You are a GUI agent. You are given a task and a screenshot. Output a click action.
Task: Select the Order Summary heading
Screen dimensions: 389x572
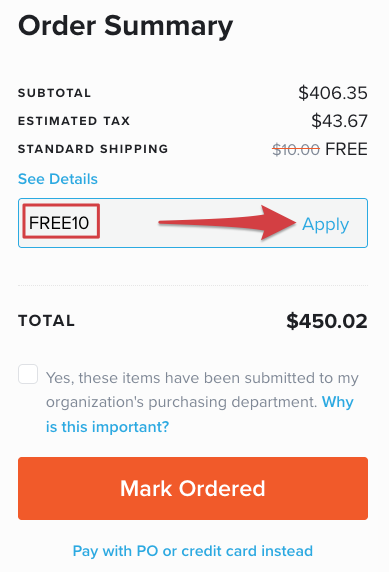coord(125,26)
